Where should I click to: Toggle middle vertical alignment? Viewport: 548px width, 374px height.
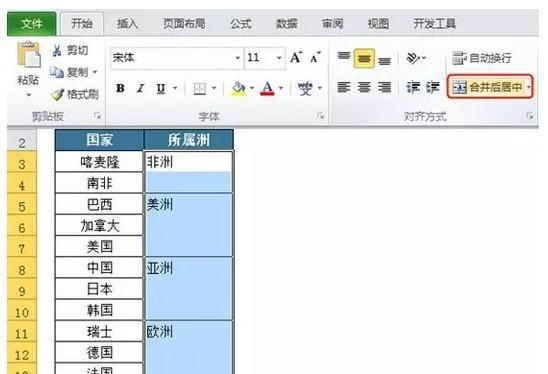pos(364,58)
